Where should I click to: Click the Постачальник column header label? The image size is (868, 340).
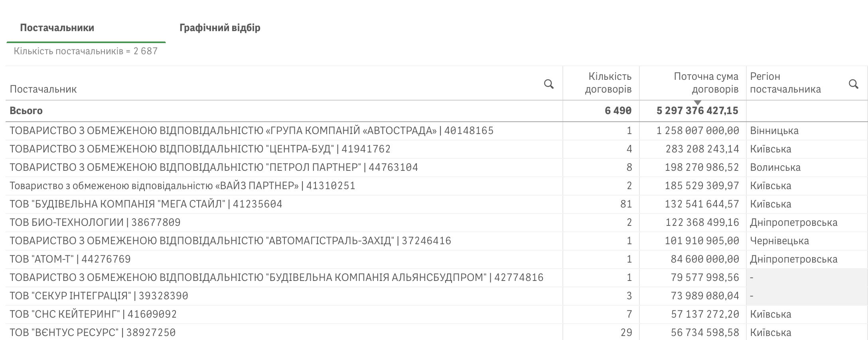pyautogui.click(x=43, y=89)
